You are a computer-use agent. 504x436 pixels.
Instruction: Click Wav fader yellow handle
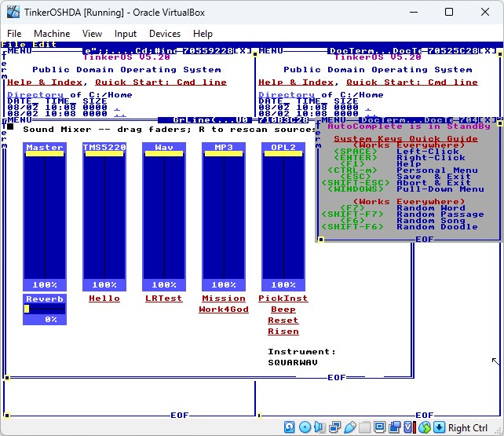(164, 154)
